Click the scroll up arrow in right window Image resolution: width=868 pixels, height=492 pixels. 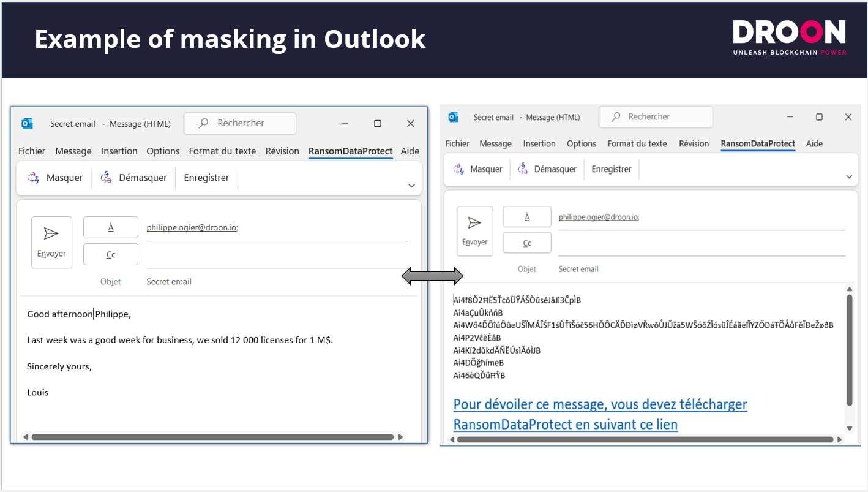pos(849,289)
